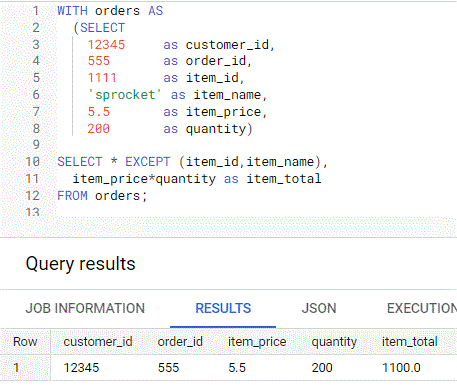
Task: Click line number 1 in the gutter
Action: tap(36, 11)
